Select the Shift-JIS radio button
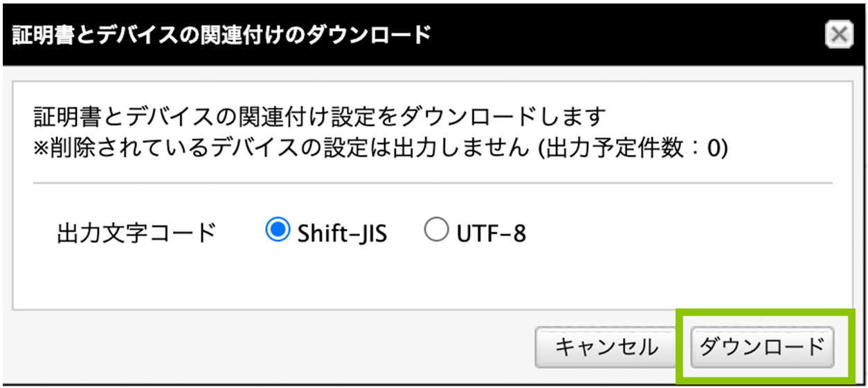 point(278,231)
